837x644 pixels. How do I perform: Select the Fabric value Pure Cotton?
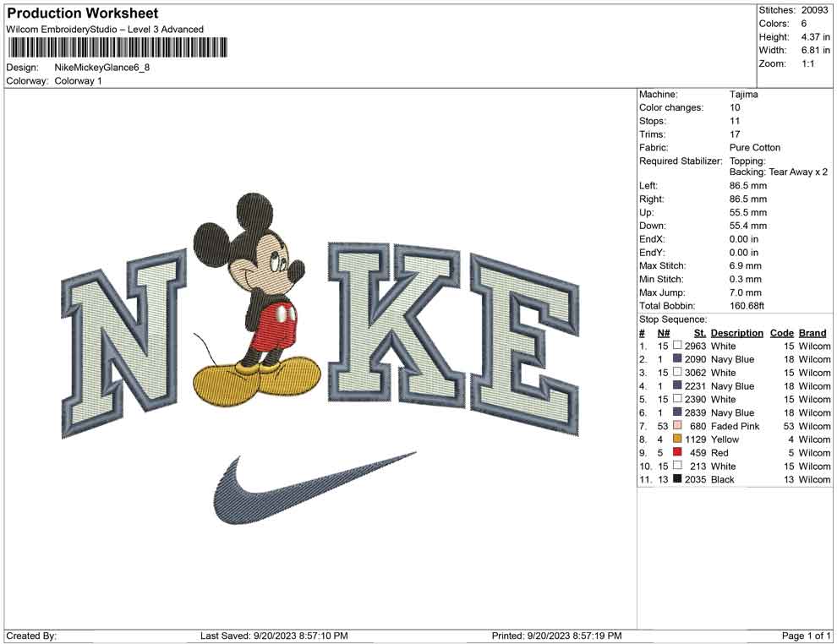[x=755, y=148]
